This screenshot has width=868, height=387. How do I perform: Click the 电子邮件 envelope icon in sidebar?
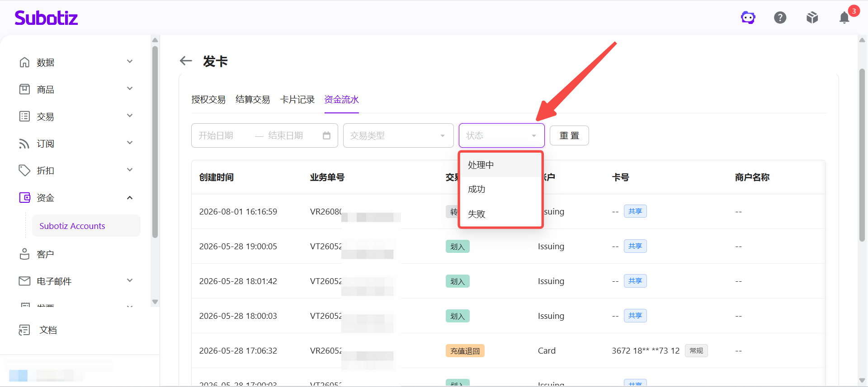(24, 281)
